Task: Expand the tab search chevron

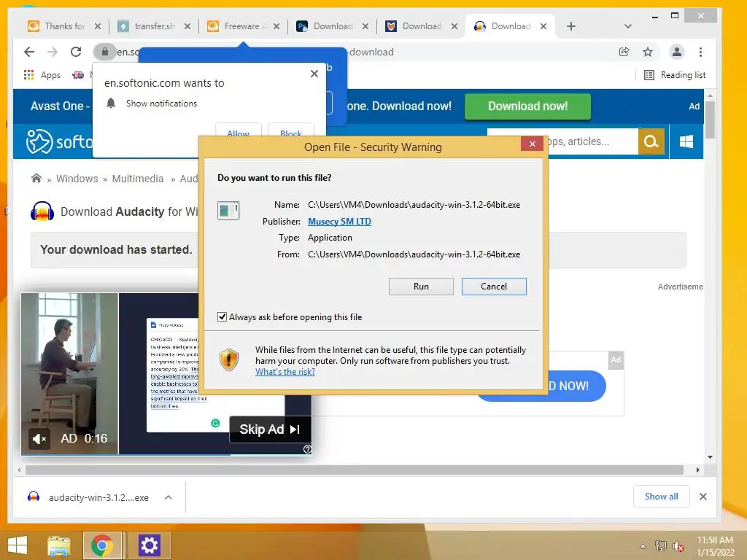Action: [627, 26]
